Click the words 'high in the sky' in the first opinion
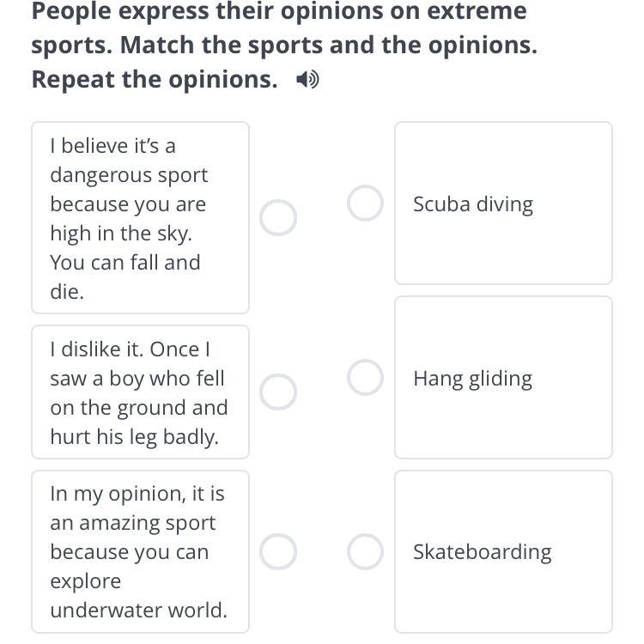Screen dimensions: 644x644 120,234
